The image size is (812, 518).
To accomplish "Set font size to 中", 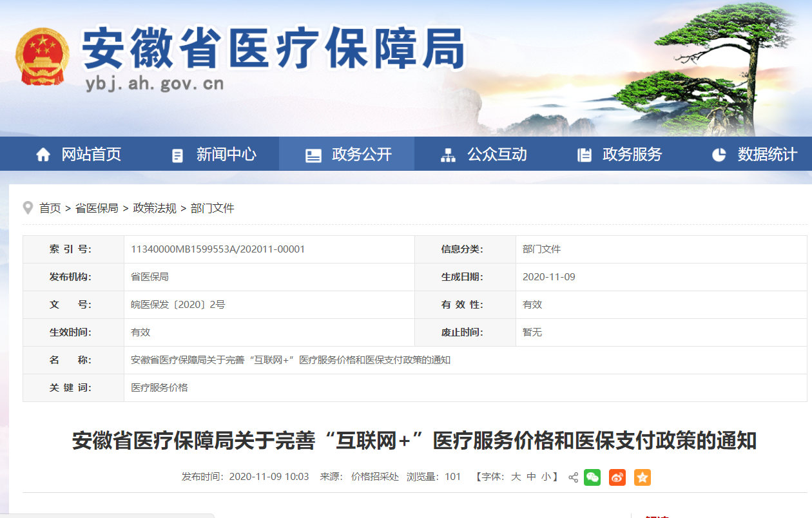I will click(x=531, y=477).
